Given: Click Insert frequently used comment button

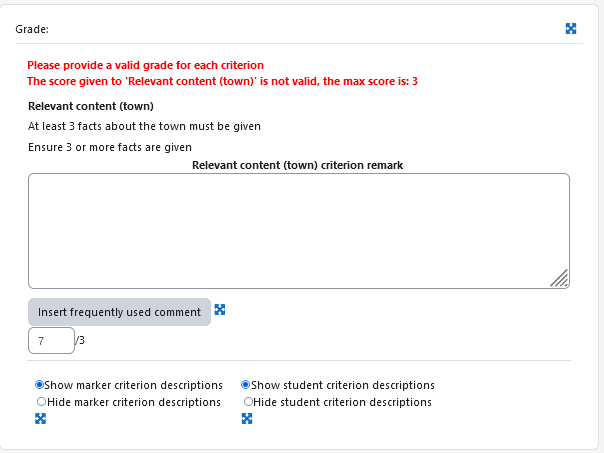Looking at the screenshot, I should click(119, 312).
